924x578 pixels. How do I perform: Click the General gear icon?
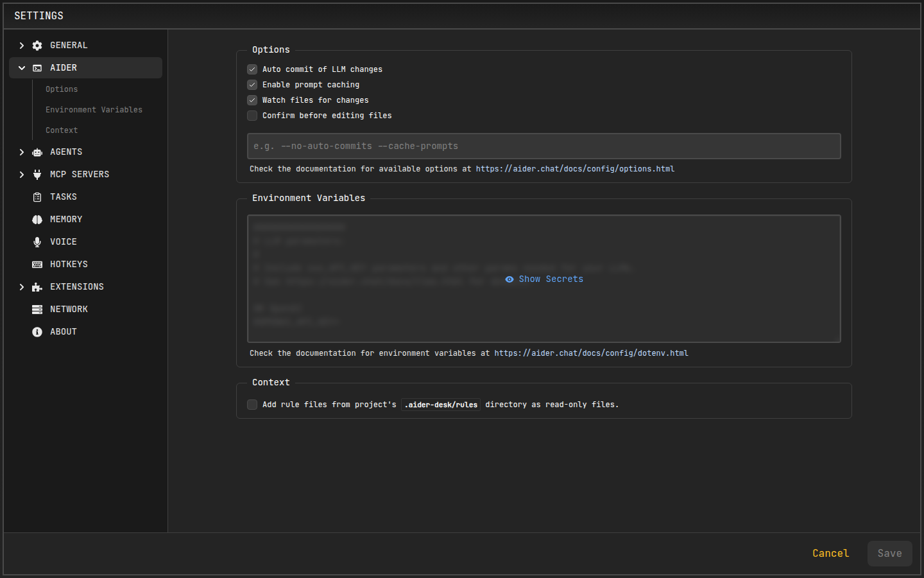[x=37, y=46]
